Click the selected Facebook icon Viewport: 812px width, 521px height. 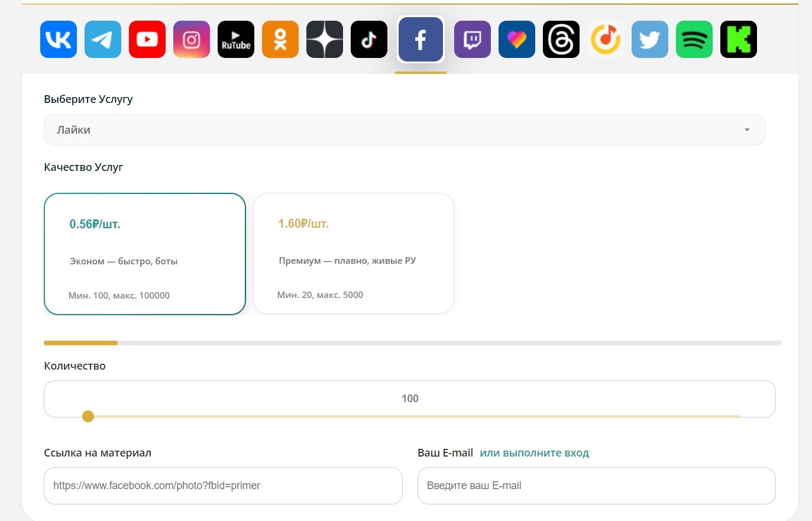click(420, 40)
